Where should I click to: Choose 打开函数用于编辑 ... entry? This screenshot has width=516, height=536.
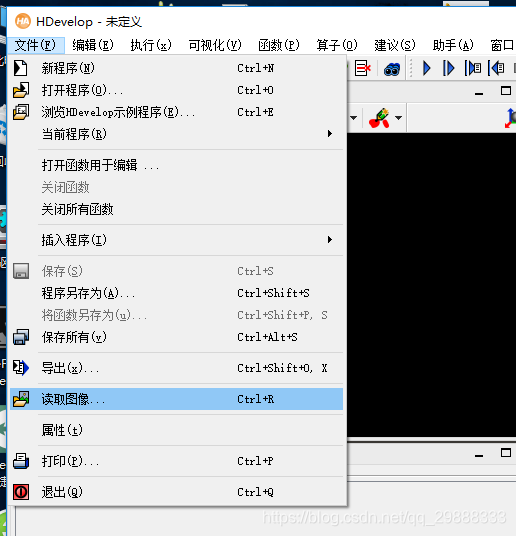(176, 165)
